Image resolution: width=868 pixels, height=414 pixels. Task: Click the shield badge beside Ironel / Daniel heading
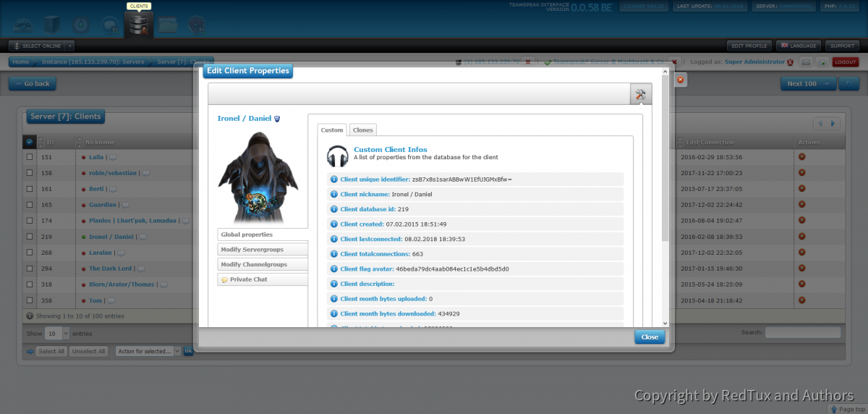click(x=277, y=118)
